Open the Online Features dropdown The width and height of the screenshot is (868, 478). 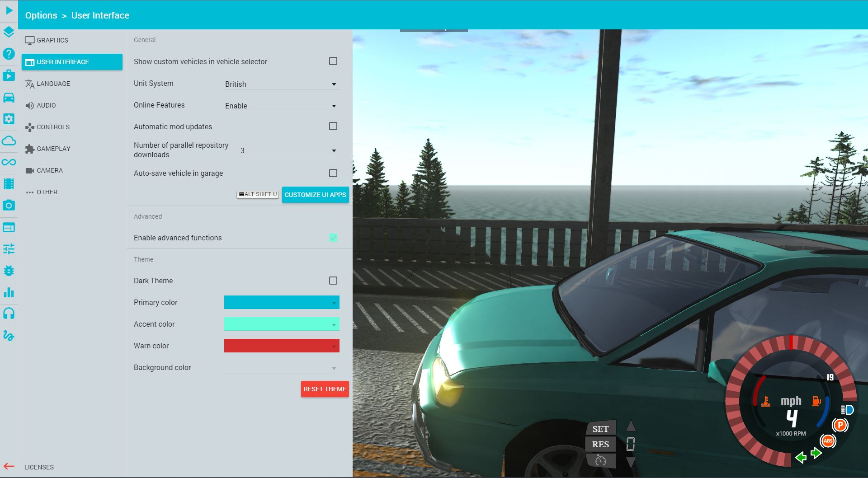(282, 106)
